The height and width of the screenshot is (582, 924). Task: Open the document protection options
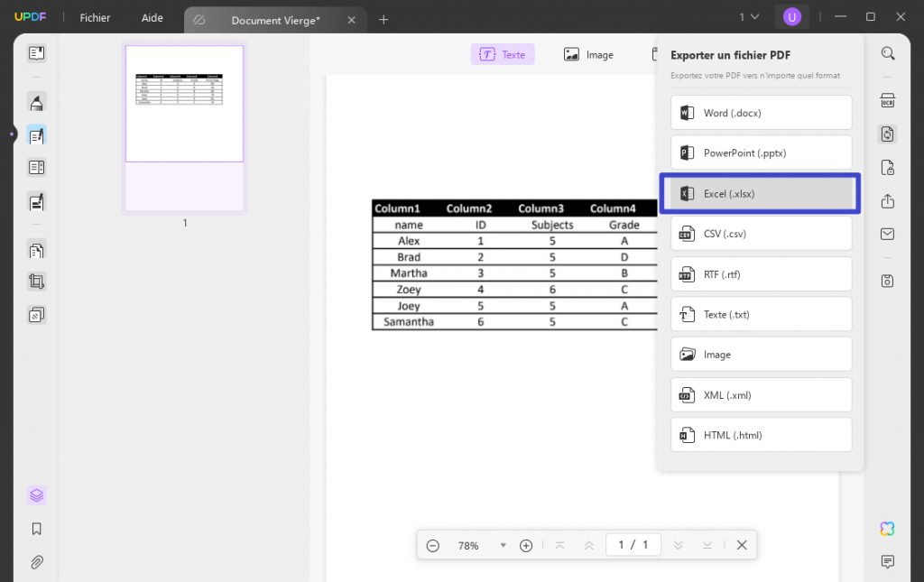888,169
